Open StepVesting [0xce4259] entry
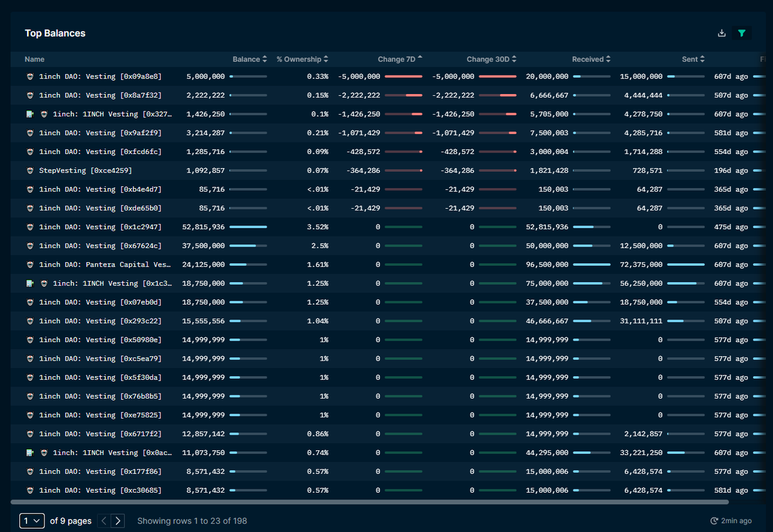Viewport: 773px width, 532px height. click(86, 171)
